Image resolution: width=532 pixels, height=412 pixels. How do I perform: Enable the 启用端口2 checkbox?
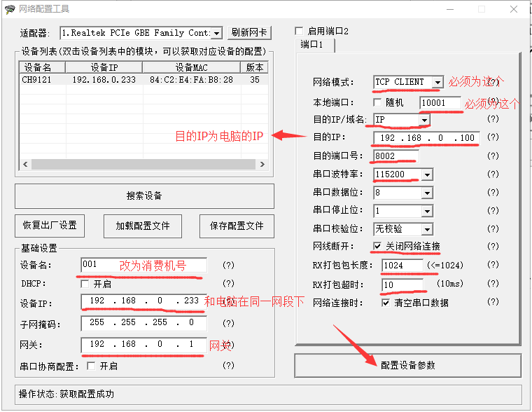300,32
